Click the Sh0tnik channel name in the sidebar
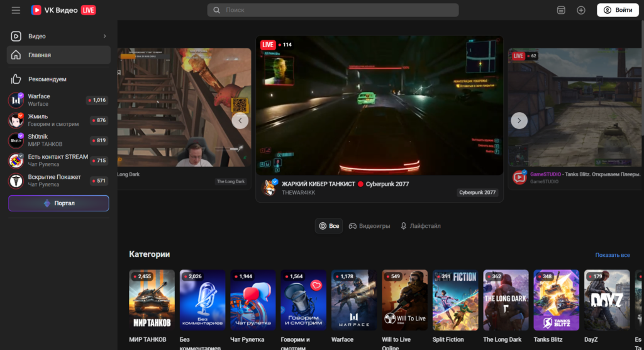This screenshot has height=350, width=644. pos(38,137)
